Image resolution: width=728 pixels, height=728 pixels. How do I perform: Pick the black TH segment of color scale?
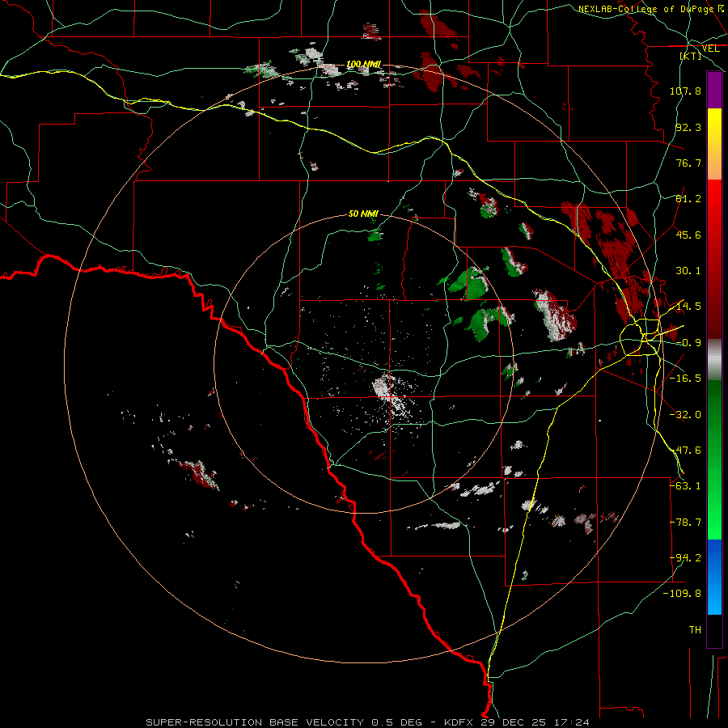click(x=714, y=631)
